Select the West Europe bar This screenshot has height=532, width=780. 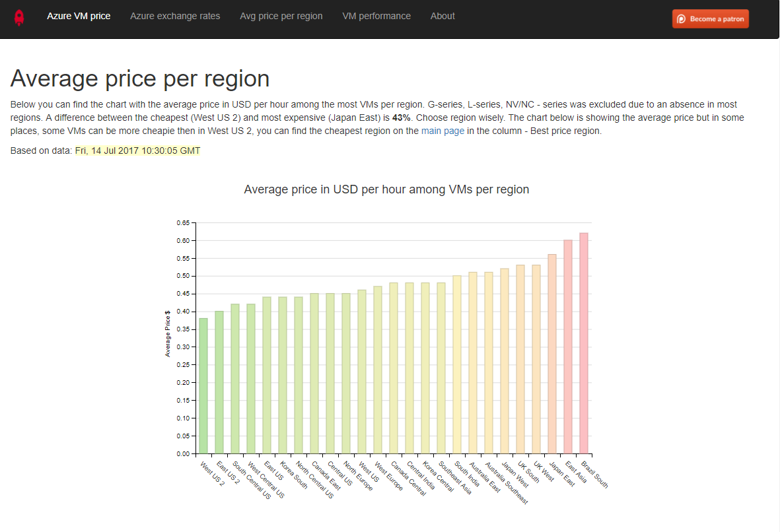coord(378,370)
